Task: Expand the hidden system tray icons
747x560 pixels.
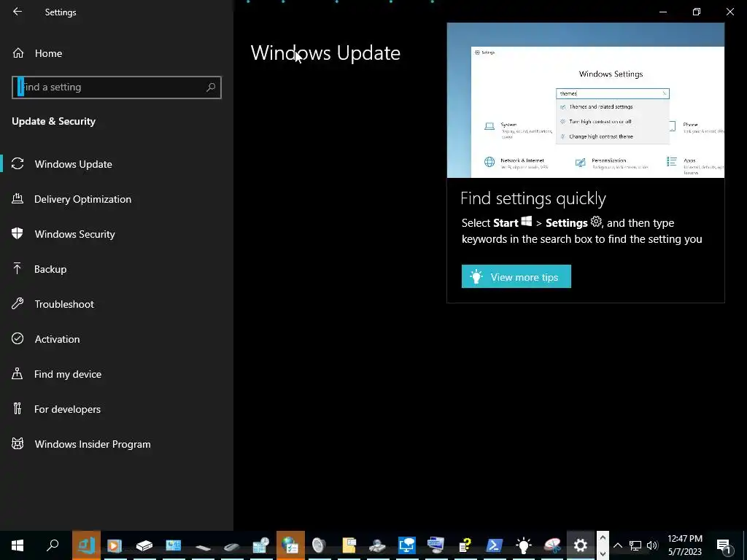Action: (x=617, y=545)
